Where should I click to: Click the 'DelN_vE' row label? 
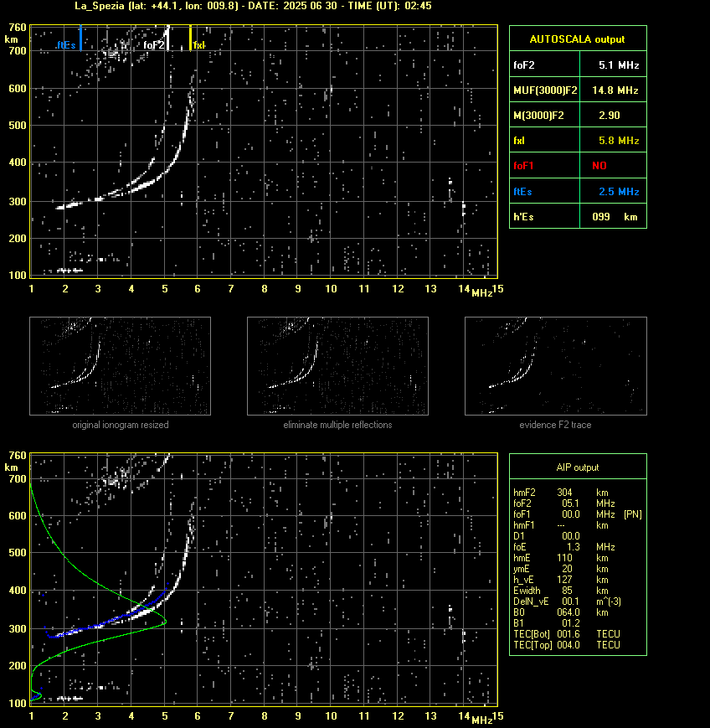(x=531, y=602)
